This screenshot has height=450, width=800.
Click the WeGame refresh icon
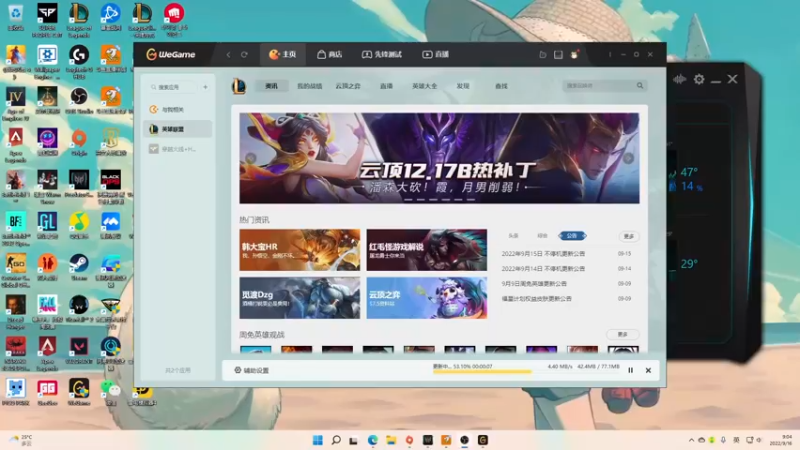coord(244,54)
